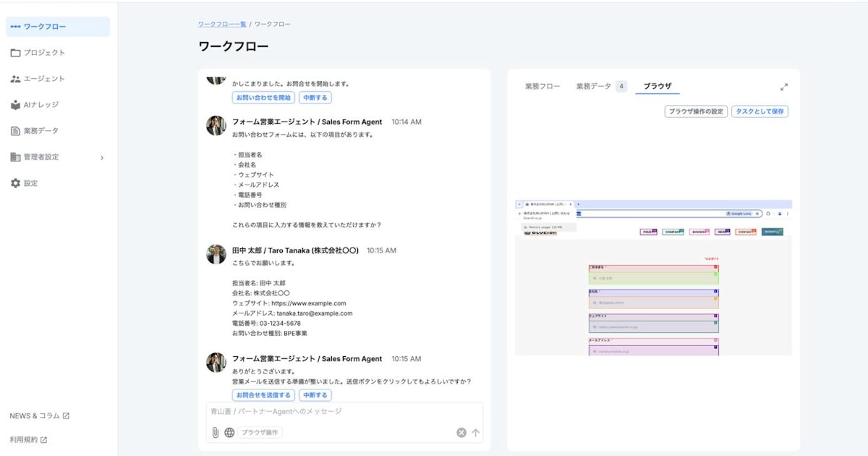The height and width of the screenshot is (456, 868).
Task: Expand the 管理者設定 submenu chevron
Action: click(103, 157)
